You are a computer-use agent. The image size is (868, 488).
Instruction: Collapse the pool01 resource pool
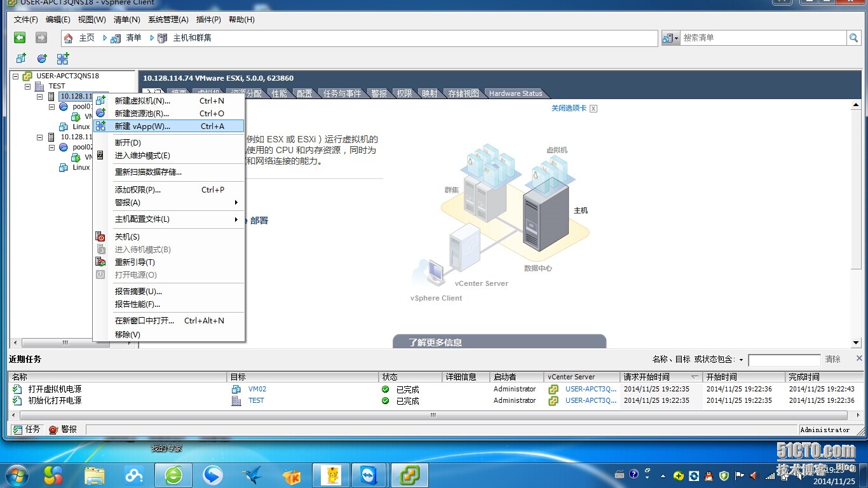coord(52,106)
